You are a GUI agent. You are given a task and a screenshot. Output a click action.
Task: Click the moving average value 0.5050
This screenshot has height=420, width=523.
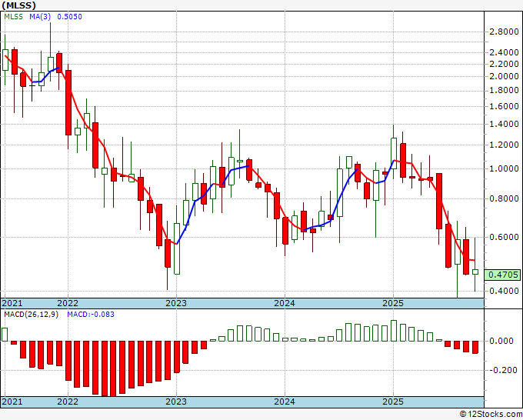pyautogui.click(x=69, y=17)
